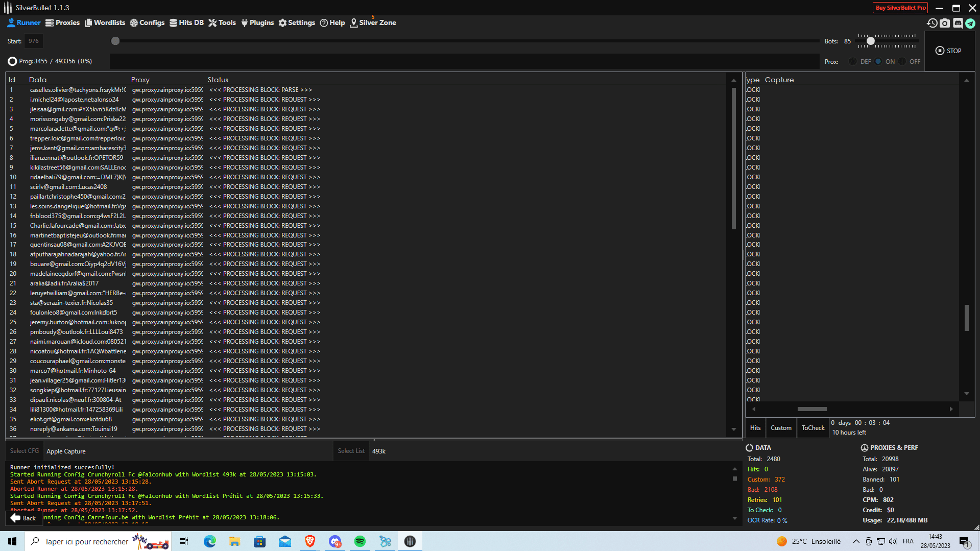Image resolution: width=980 pixels, height=551 pixels.
Task: Click the 'CPM: 802' value
Action: [x=878, y=500]
